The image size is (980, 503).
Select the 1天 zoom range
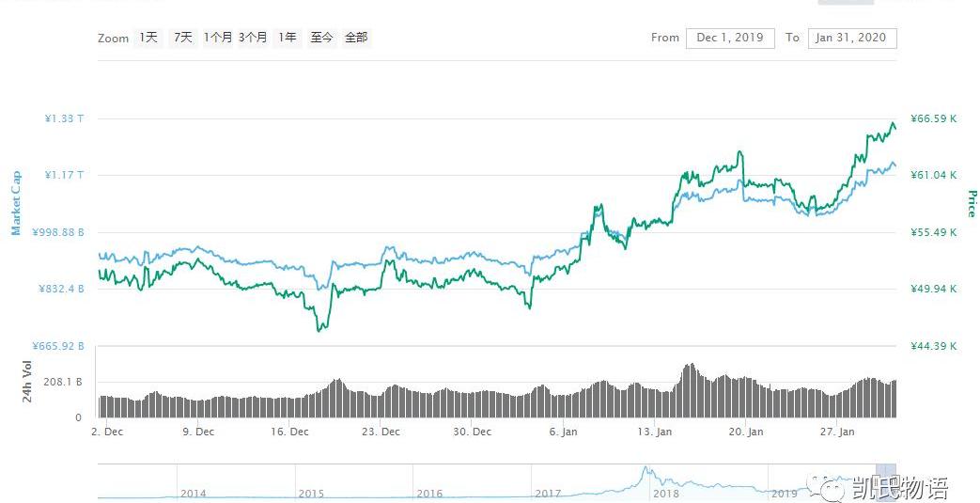tap(148, 38)
